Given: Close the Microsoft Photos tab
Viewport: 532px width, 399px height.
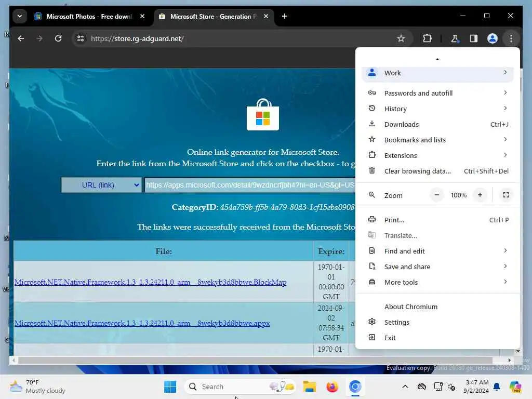Looking at the screenshot, I should pyautogui.click(x=142, y=16).
